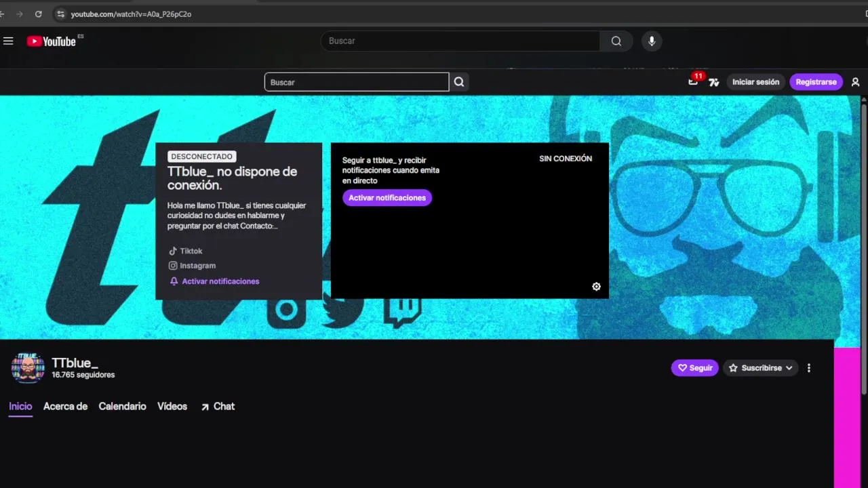Click the TTblue_ channel name
This screenshot has width=868, height=488.
tap(75, 363)
